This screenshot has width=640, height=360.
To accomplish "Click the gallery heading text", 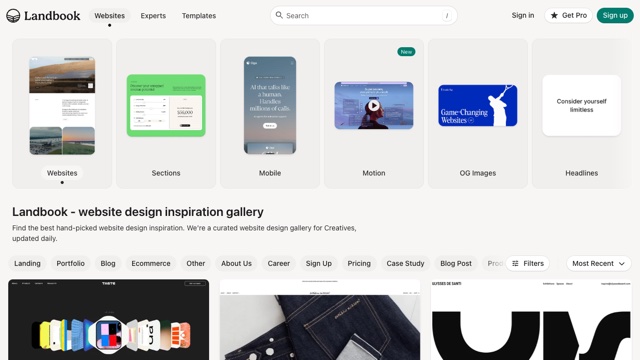I will click(x=138, y=212).
